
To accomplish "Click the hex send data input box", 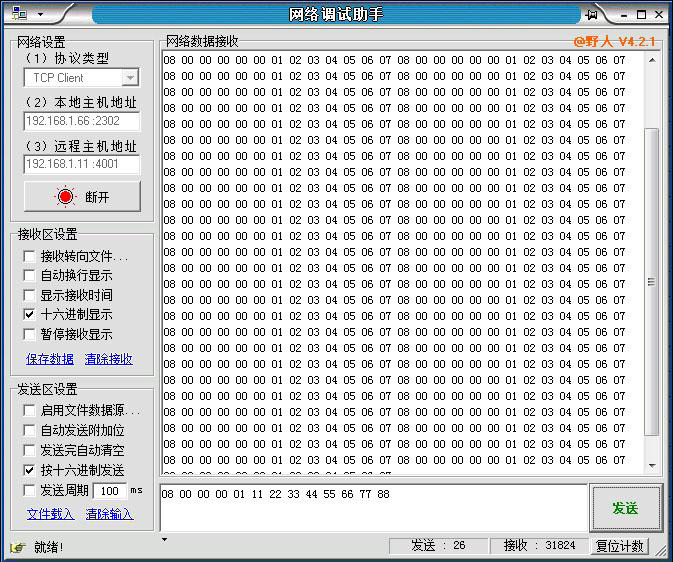I will (x=373, y=508).
